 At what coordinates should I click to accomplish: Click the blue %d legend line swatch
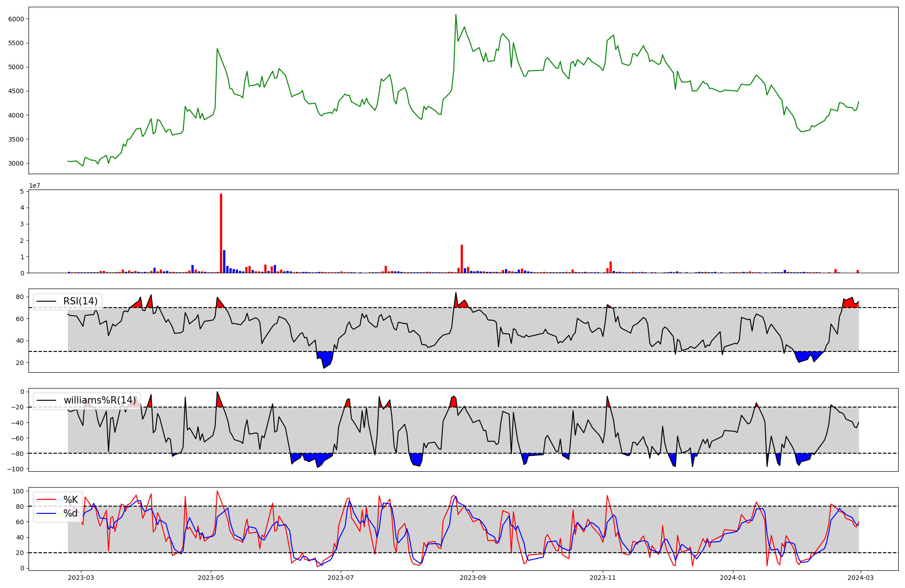(46, 513)
